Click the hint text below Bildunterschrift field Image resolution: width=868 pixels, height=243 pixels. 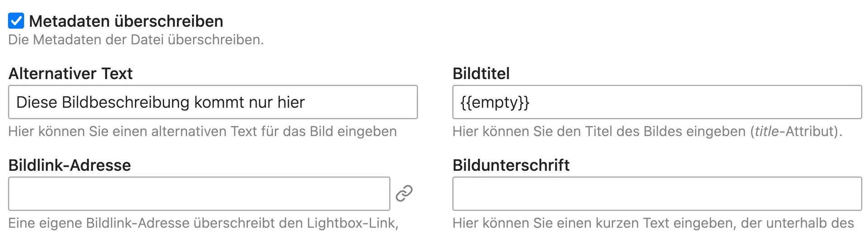pyautogui.click(x=653, y=223)
